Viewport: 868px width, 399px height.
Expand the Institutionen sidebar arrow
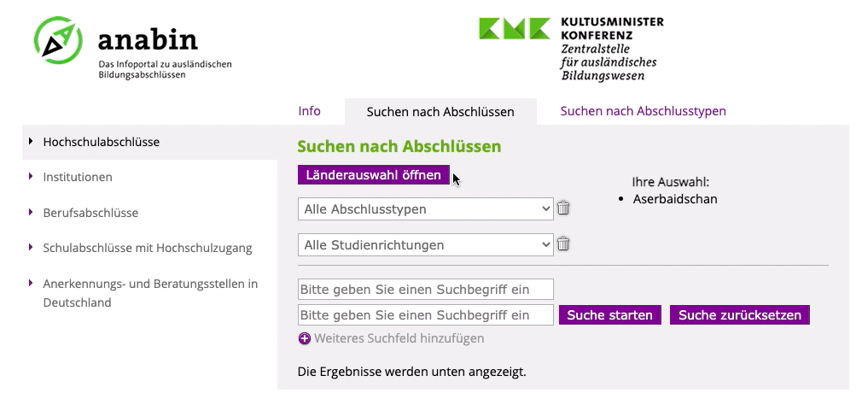31,177
